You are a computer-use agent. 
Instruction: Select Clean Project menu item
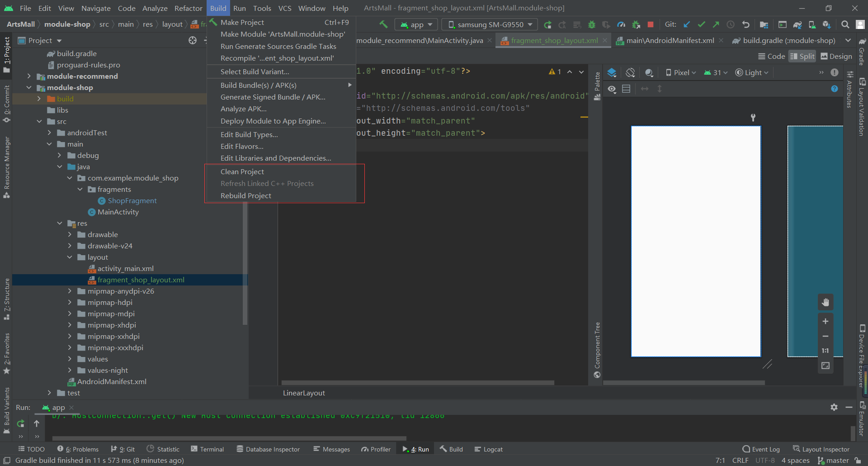pyautogui.click(x=280, y=171)
